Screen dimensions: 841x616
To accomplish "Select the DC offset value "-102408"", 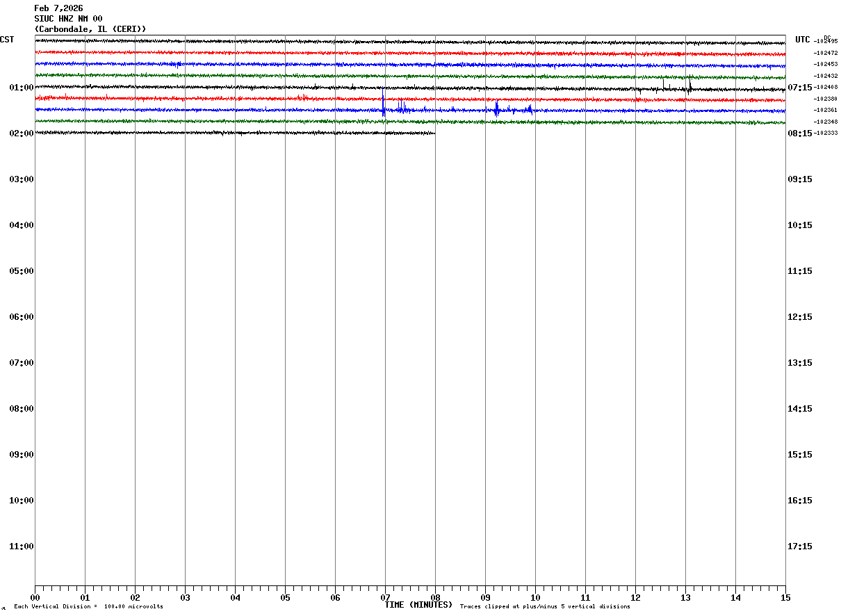I will (x=826, y=87).
